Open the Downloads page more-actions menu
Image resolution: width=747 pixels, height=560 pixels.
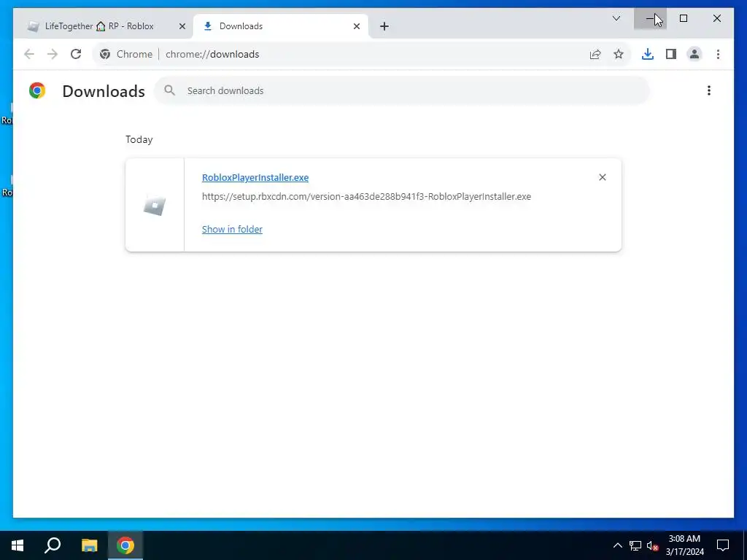709,90
